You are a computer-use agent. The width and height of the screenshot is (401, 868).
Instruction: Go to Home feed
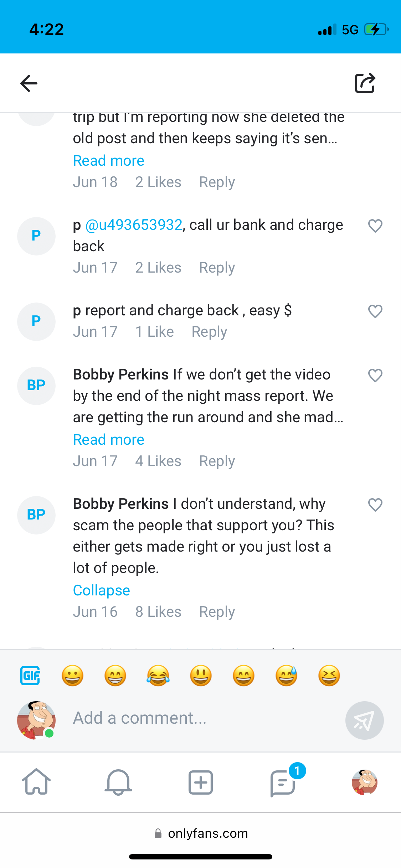(36, 782)
